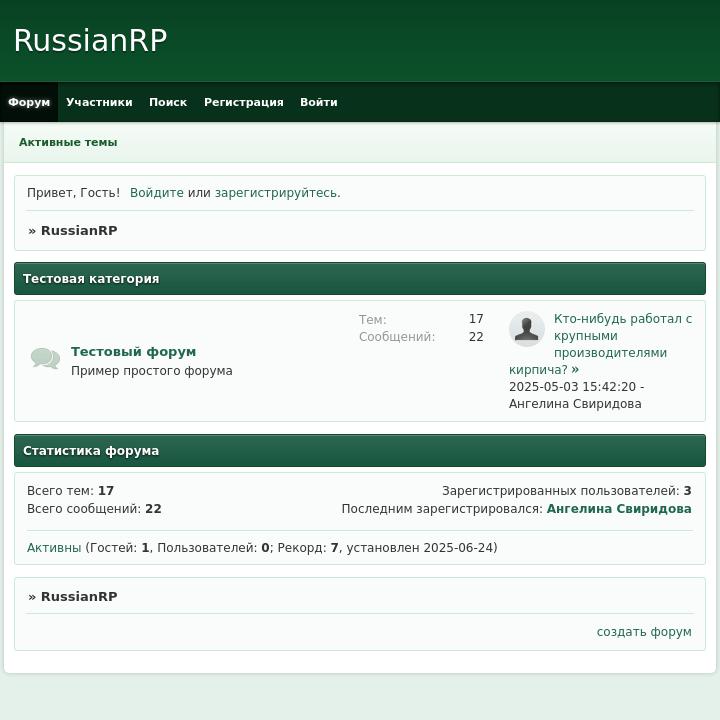720x720 pixels.
Task: Click the speech bubbles icon beside Тестовый форум
Action: click(x=45, y=358)
